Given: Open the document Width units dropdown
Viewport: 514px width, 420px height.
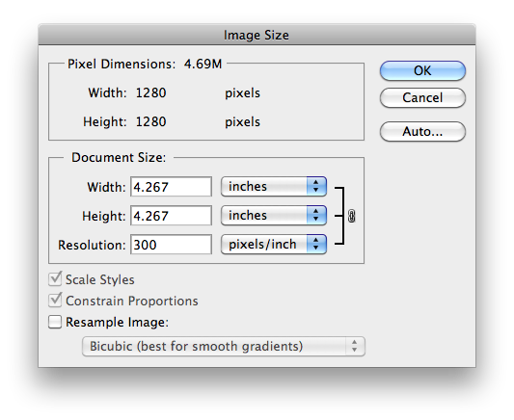Looking at the screenshot, I should [x=274, y=187].
